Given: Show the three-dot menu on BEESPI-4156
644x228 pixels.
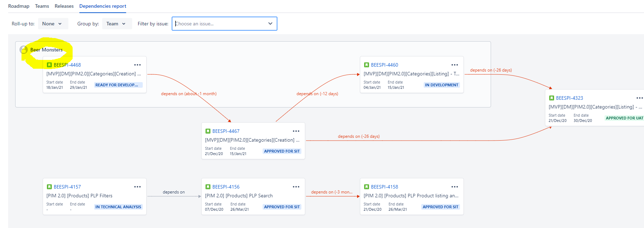Looking at the screenshot, I should (296, 187).
